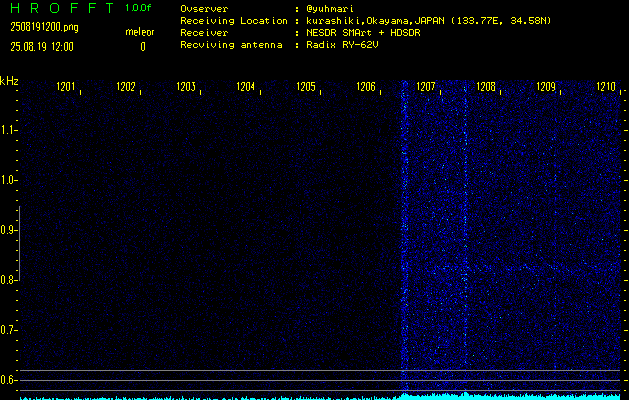Click the Recviving antenna label
Viewport: 629px width, 400px height.
pos(231,45)
